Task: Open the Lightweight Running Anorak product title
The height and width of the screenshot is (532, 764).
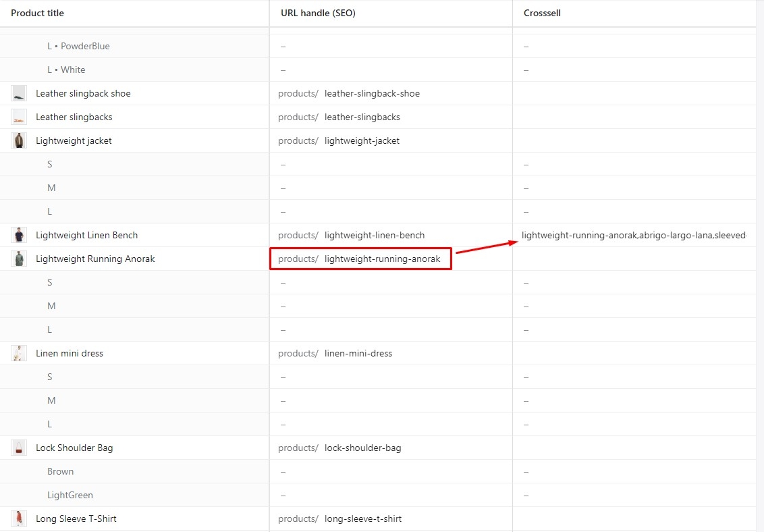Action: 95,259
